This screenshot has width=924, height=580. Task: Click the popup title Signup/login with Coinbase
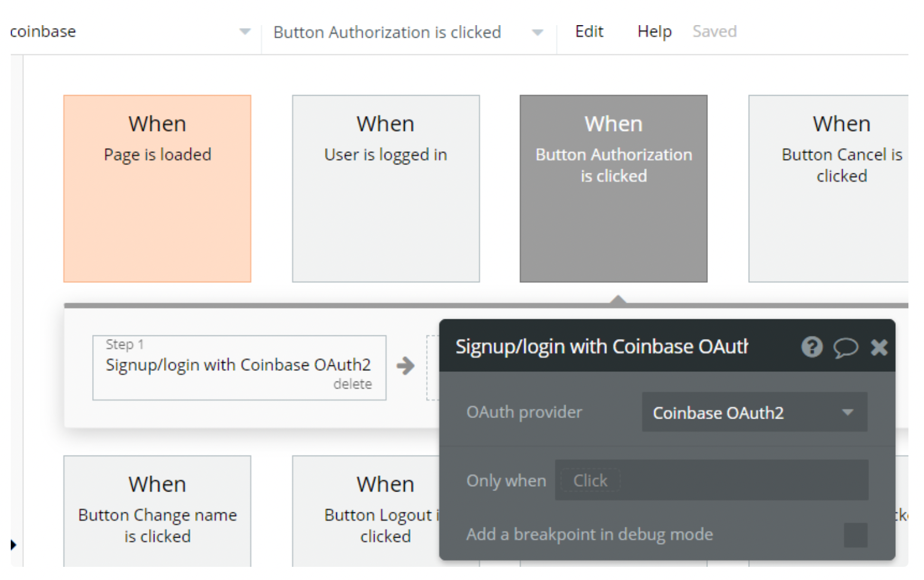[601, 347]
